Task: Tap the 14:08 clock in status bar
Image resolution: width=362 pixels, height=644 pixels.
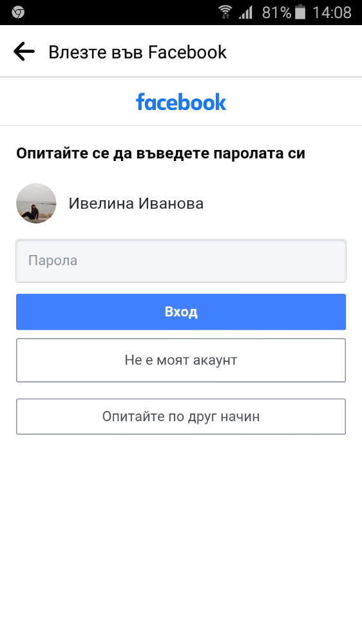Action: click(332, 13)
